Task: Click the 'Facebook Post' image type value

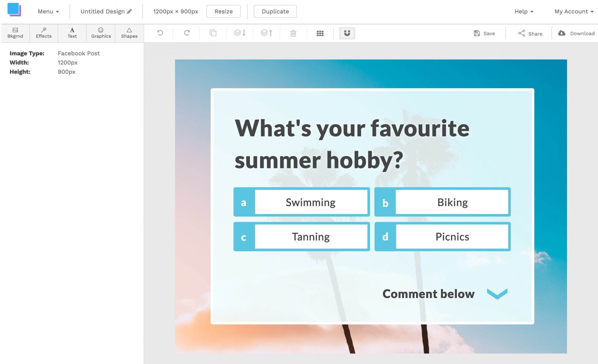Action: pyautogui.click(x=79, y=54)
